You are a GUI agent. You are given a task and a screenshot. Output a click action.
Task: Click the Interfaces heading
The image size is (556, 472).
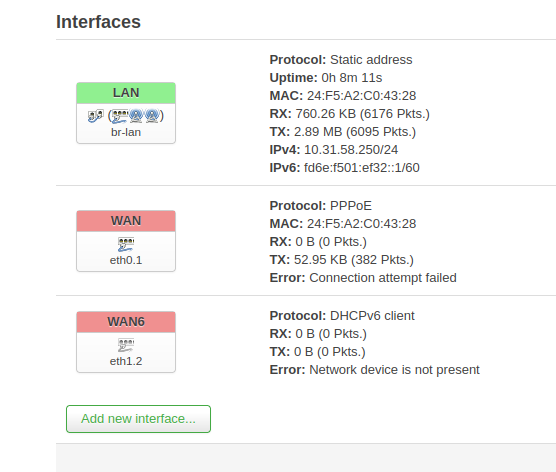pos(99,22)
